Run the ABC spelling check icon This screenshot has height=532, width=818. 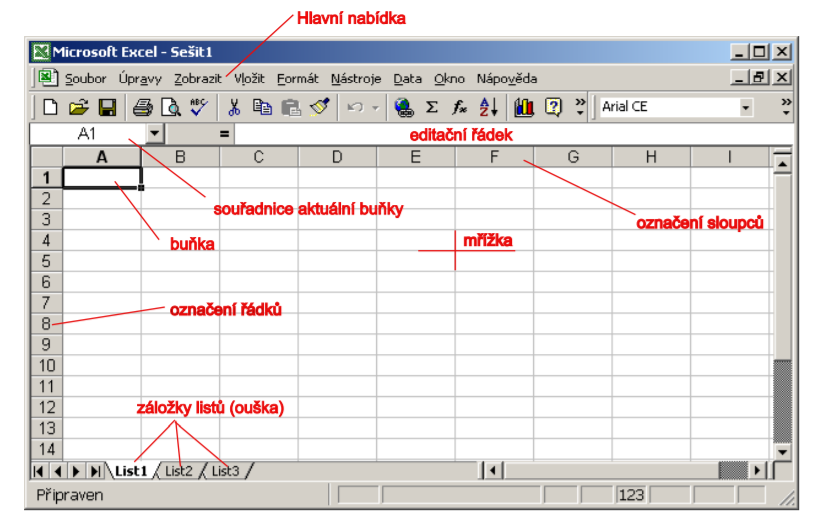(199, 107)
